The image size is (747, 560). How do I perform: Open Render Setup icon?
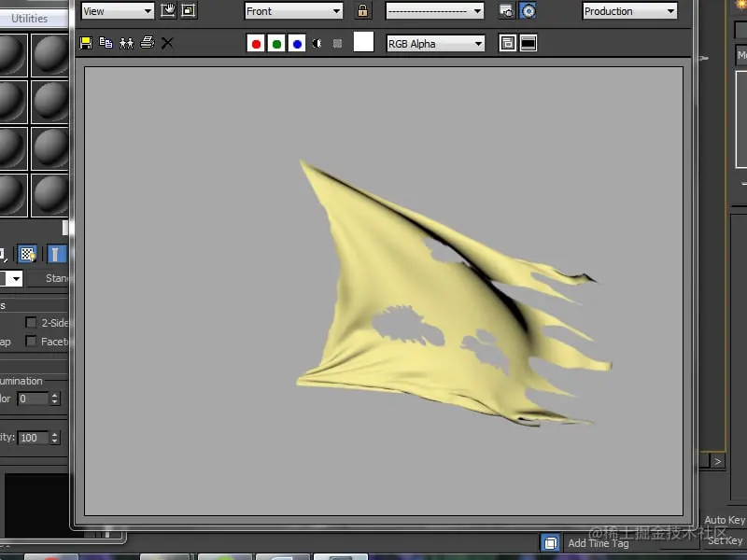(x=506, y=10)
